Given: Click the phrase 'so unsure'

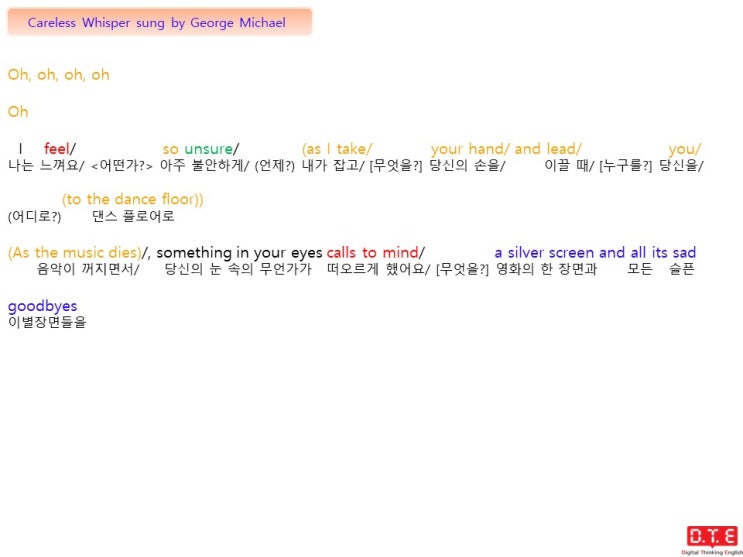Looking at the screenshot, I should click(197, 149).
